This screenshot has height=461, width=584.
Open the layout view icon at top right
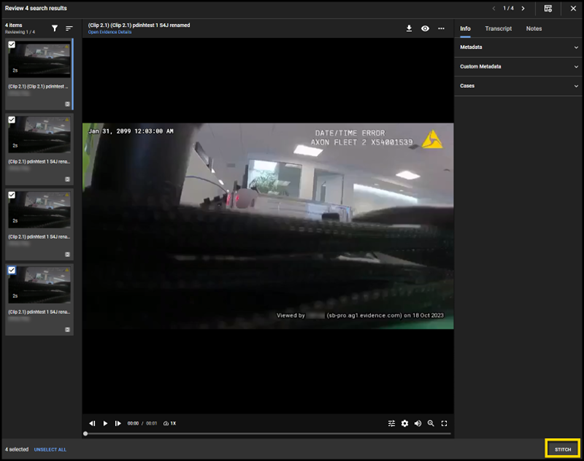548,8
